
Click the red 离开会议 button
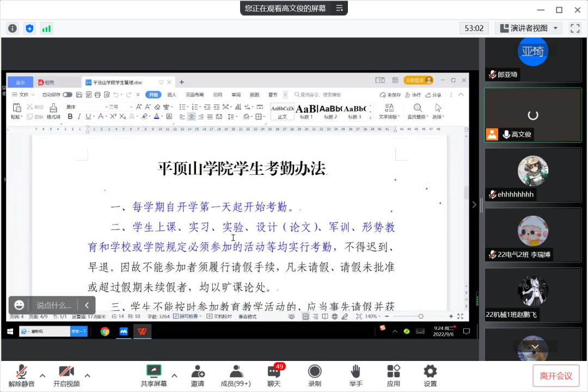(x=556, y=376)
